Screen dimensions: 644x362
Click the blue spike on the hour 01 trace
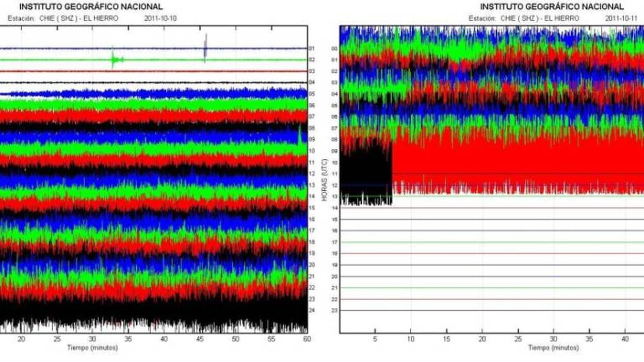point(205,45)
